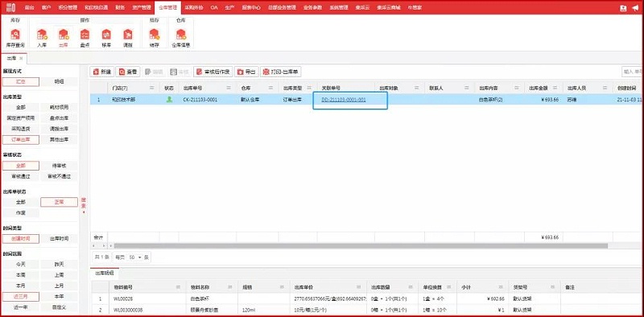The height and width of the screenshot is (317, 644).
Task: Open the 盘点 stocktaking icon
Action: coord(85,38)
